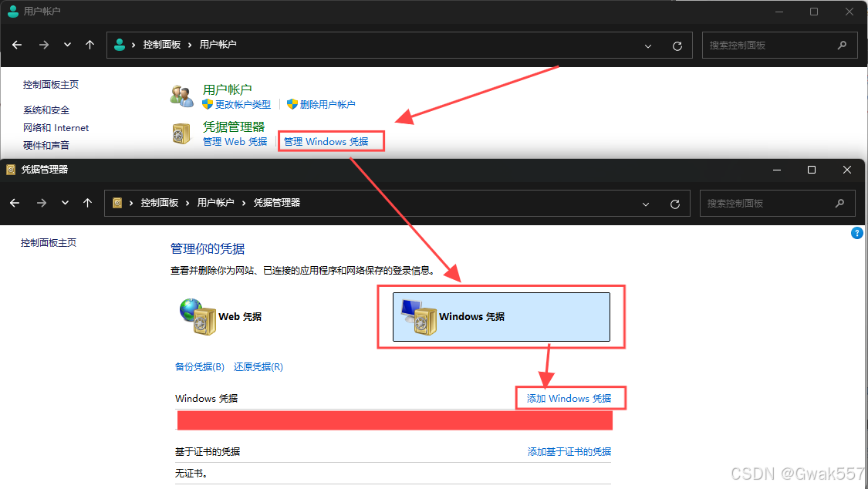Image resolution: width=868 pixels, height=489 pixels.
Task: Open recent locations chevron in User Accounts window
Action: [x=67, y=45]
